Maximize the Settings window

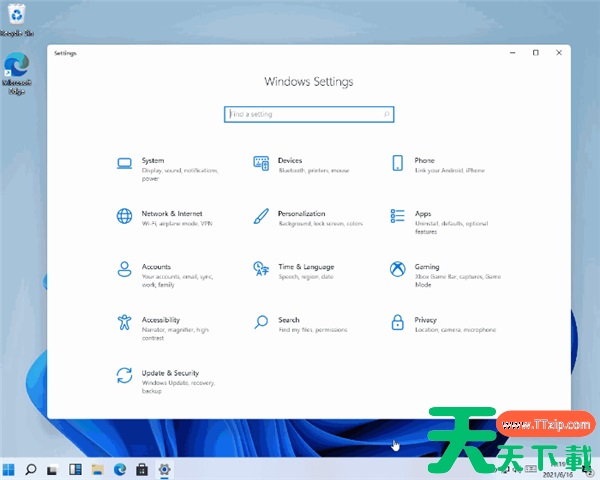pos(536,53)
